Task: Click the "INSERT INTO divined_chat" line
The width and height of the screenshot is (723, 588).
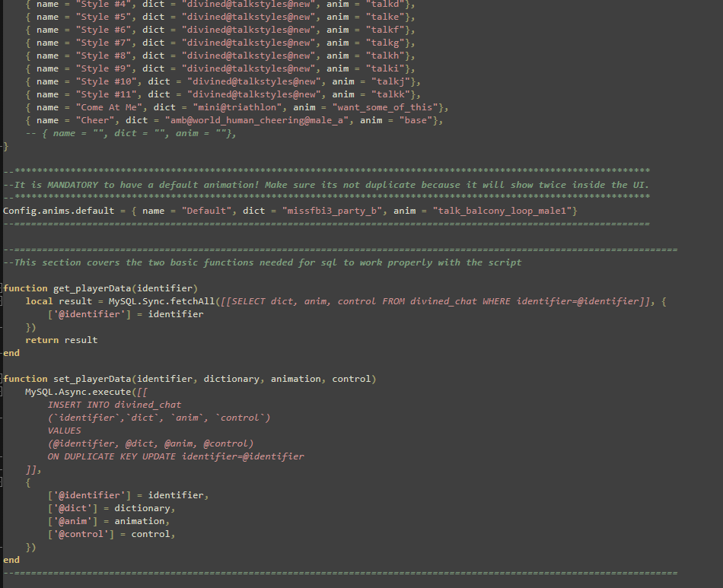Action: (x=114, y=405)
